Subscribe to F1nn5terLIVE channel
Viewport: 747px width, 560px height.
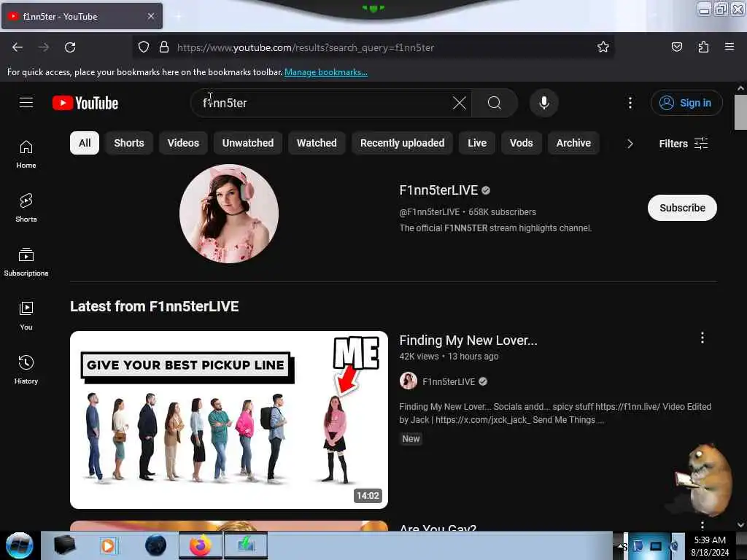pyautogui.click(x=682, y=208)
